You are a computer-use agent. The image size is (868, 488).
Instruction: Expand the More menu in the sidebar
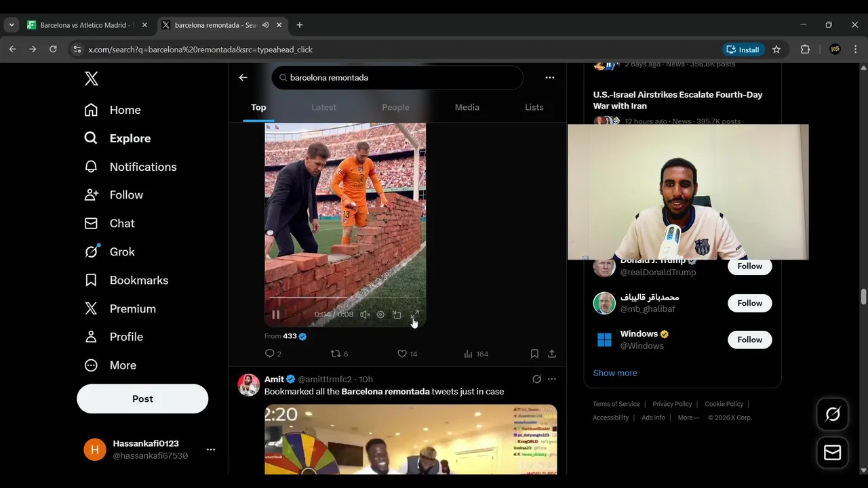(110, 365)
